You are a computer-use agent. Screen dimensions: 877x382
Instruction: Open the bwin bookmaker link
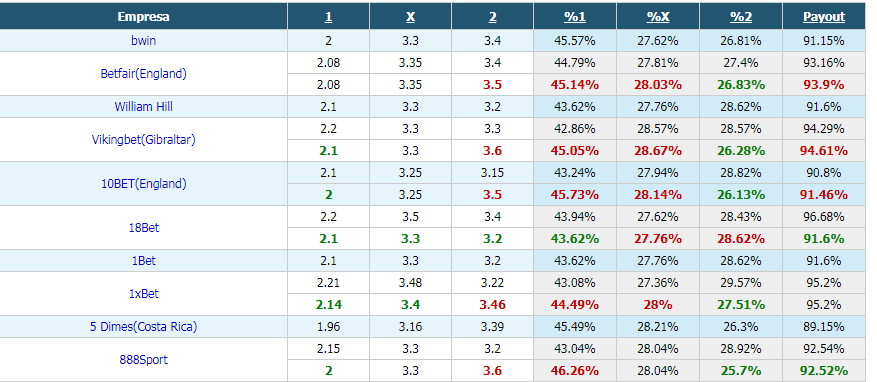point(144,40)
